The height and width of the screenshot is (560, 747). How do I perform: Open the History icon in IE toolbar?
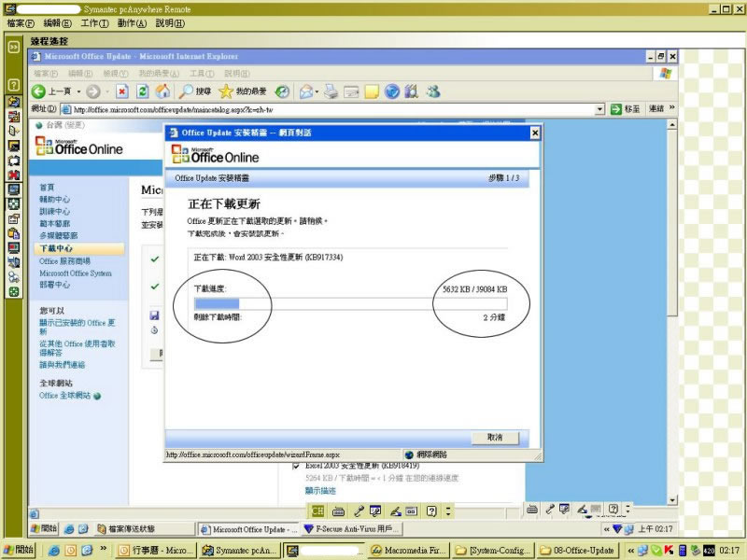click(283, 91)
